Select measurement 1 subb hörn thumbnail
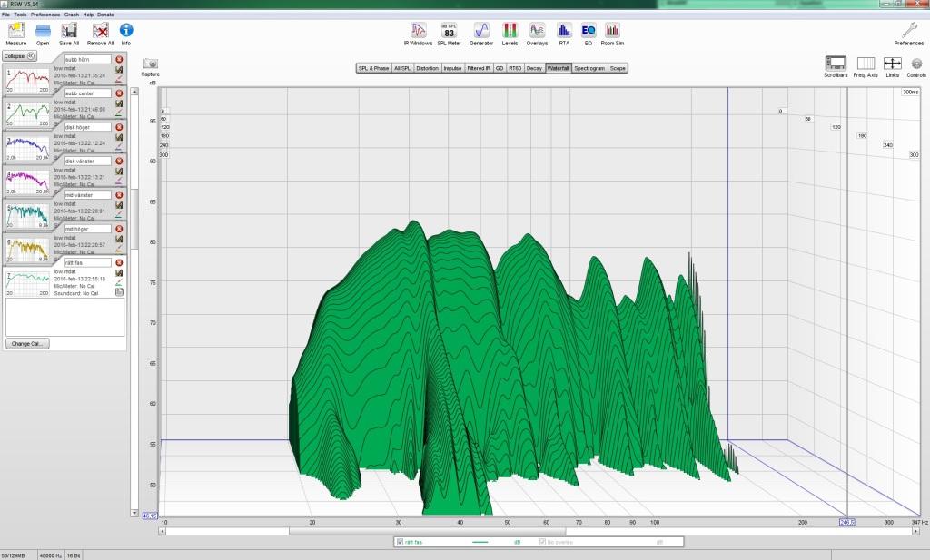The width and height of the screenshot is (930, 560). click(27, 81)
